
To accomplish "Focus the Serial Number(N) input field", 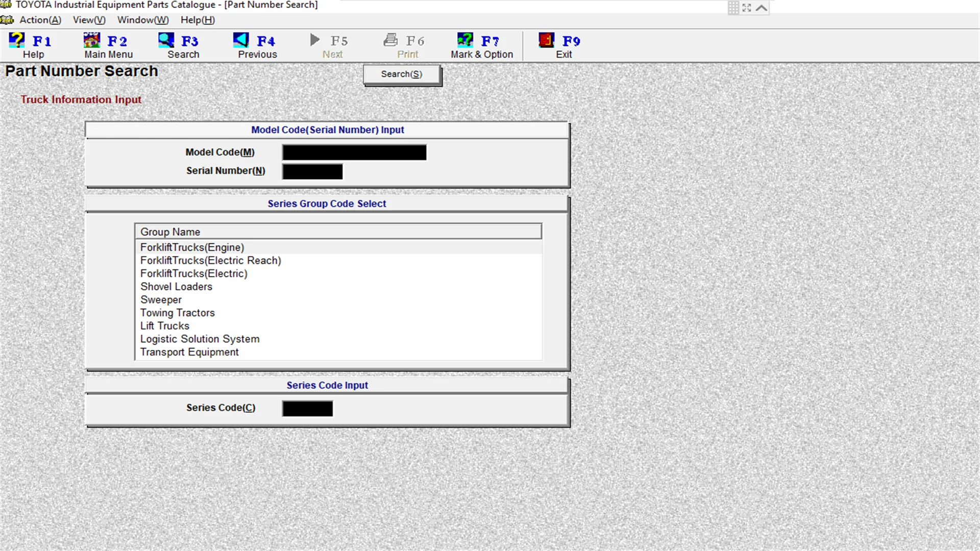I will (312, 171).
